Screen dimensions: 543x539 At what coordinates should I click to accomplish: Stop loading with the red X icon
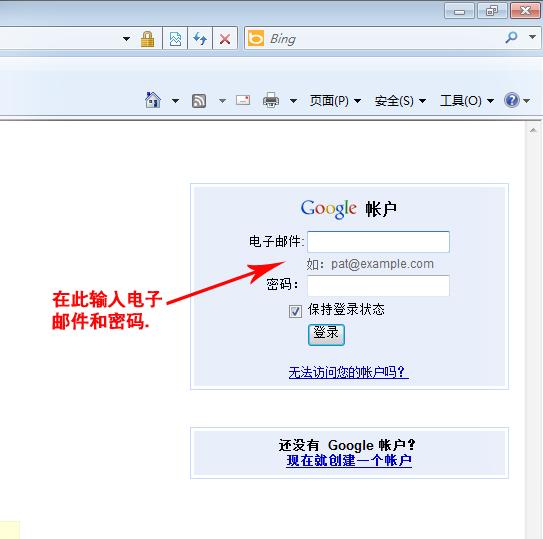(225, 38)
